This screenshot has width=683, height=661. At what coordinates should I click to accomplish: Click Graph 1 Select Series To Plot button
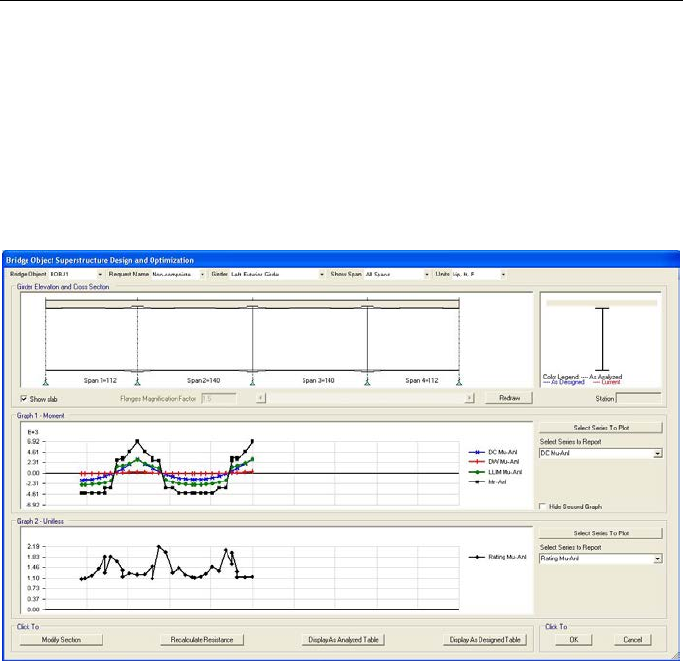click(x=601, y=427)
